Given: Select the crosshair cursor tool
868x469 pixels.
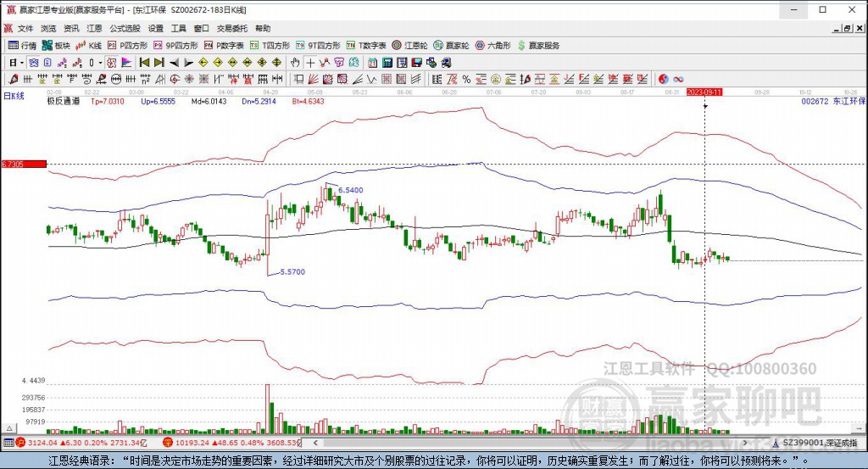Looking at the screenshot, I should (310, 63).
